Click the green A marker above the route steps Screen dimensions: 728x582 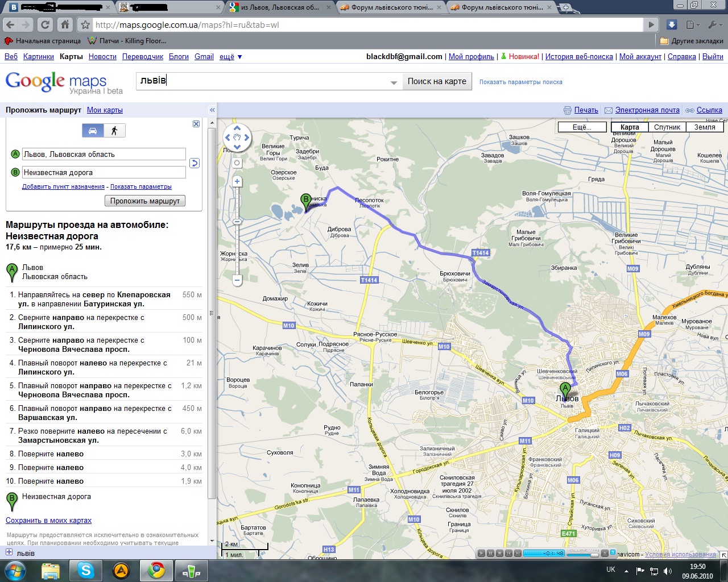(12, 272)
